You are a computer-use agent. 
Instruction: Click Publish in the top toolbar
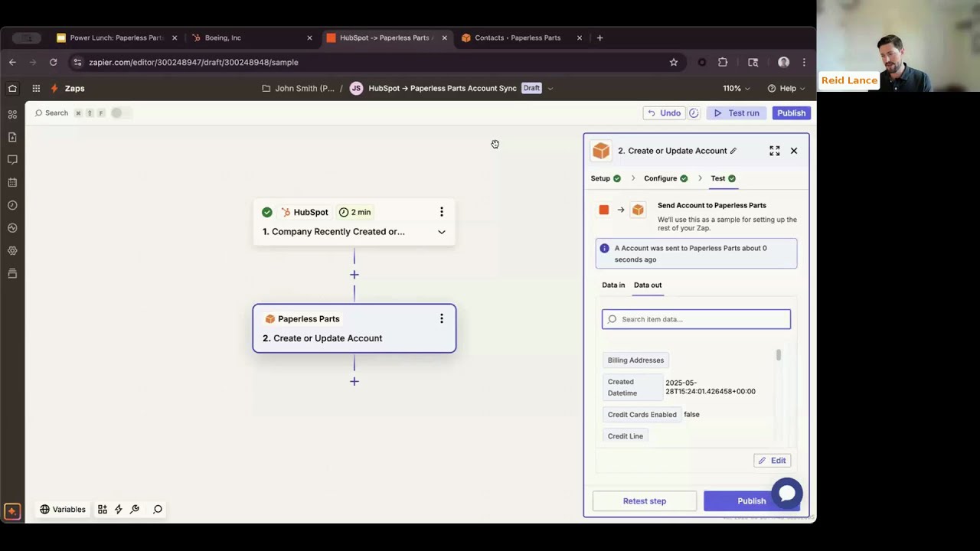pos(791,112)
